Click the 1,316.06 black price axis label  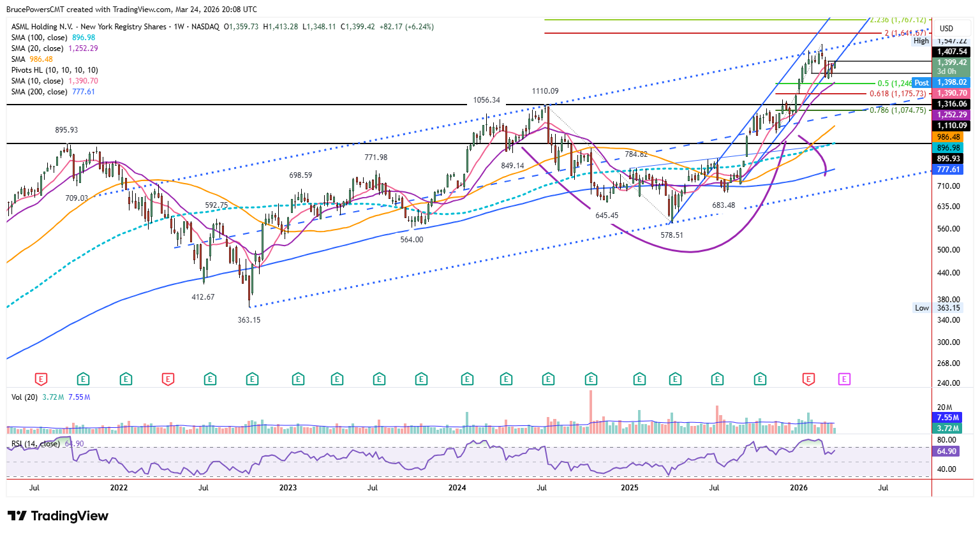[x=951, y=104]
